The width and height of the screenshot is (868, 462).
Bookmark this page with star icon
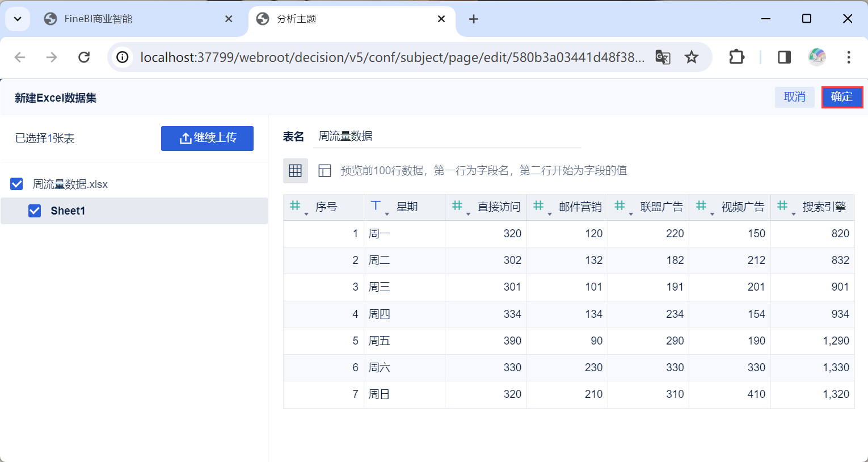point(691,57)
